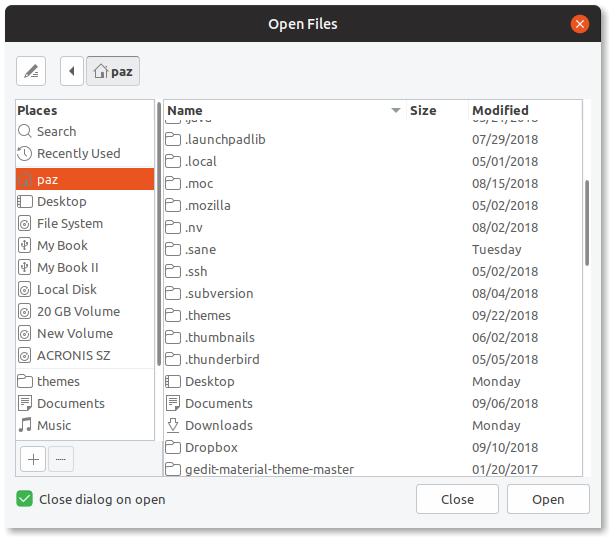Viewport: 610px width, 537px height.
Task: Select paz home in Places sidebar
Action: 85,179
